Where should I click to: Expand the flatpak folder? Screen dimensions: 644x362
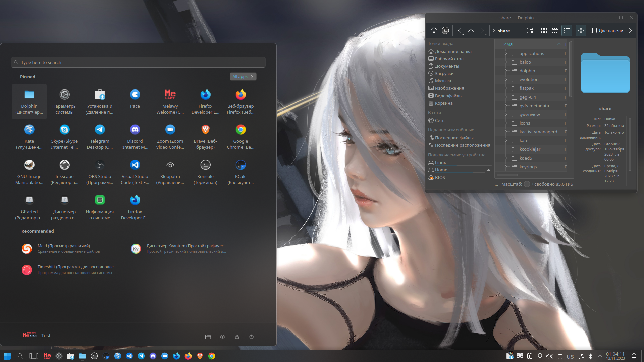tap(506, 88)
